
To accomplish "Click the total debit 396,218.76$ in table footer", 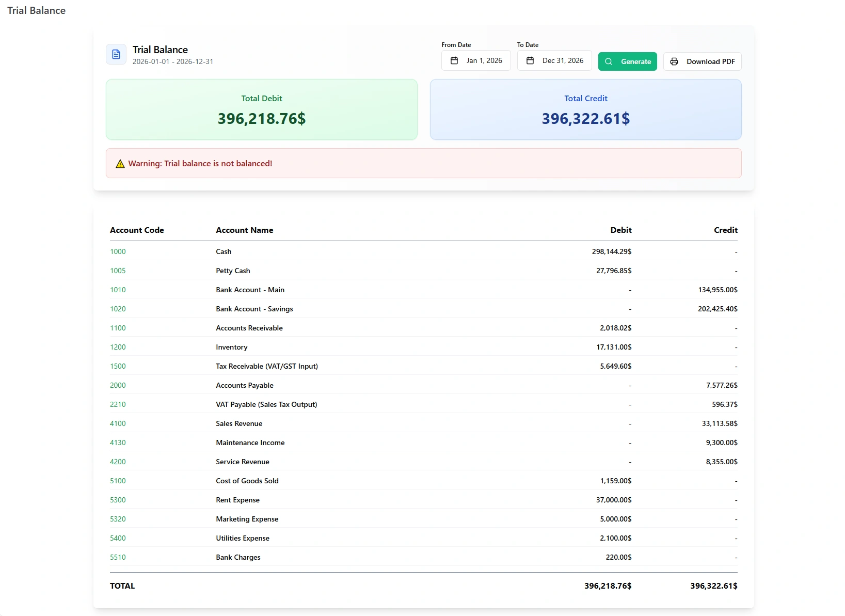I will tap(608, 586).
